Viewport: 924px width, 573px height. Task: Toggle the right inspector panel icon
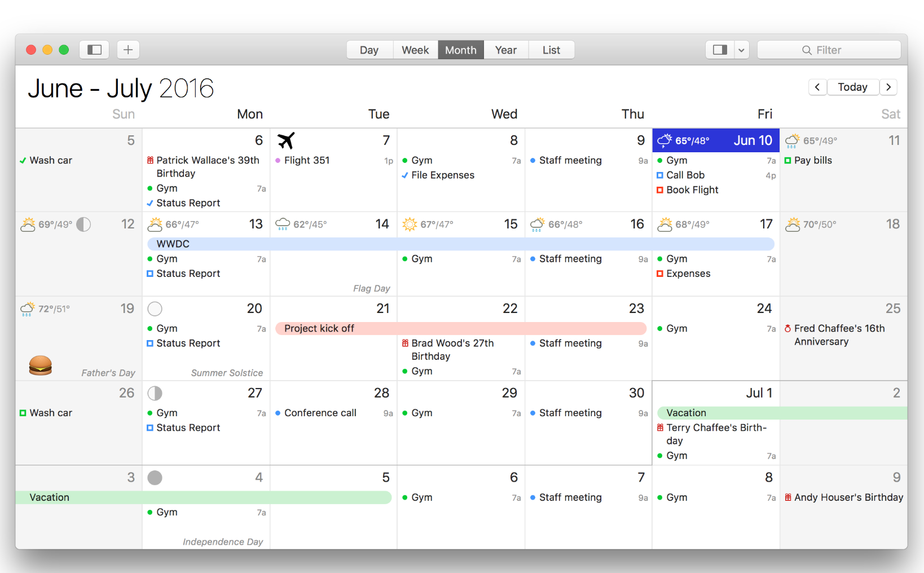pos(720,50)
